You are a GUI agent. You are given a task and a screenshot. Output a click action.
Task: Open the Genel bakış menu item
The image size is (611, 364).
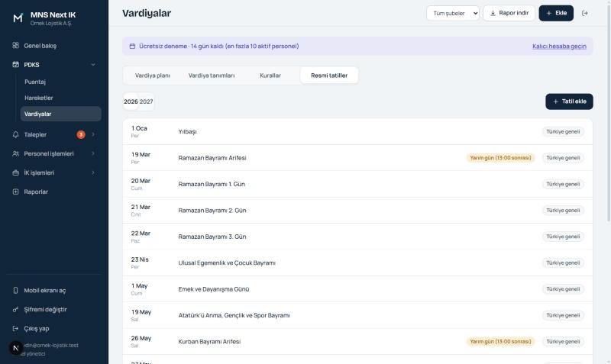tap(54, 46)
